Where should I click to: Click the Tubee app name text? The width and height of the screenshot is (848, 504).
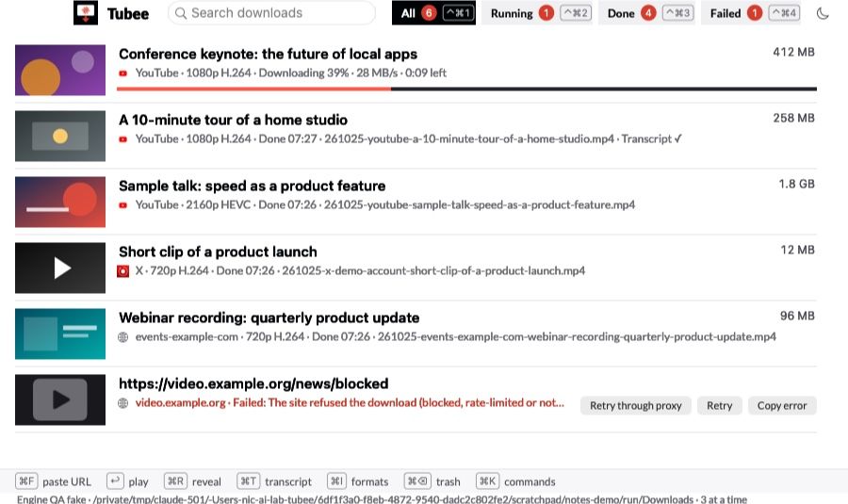pyautogui.click(x=127, y=13)
